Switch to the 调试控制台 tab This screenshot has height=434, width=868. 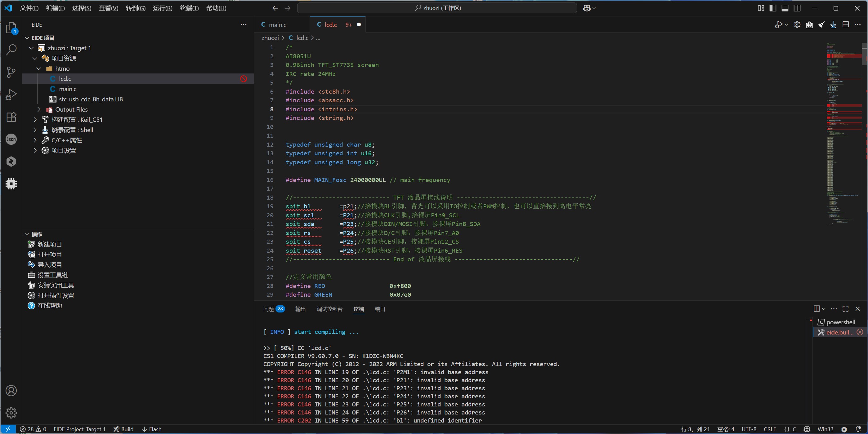(329, 309)
